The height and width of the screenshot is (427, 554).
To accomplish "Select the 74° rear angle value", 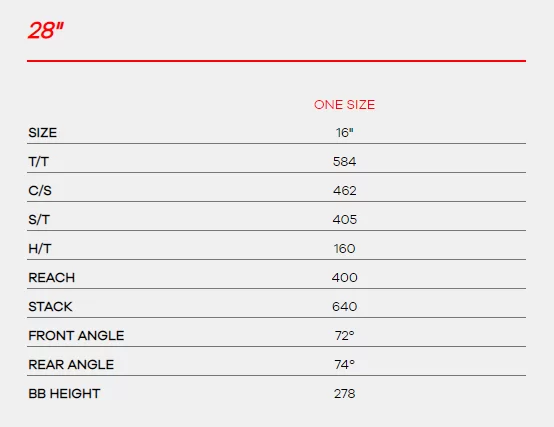I will 344,364.
